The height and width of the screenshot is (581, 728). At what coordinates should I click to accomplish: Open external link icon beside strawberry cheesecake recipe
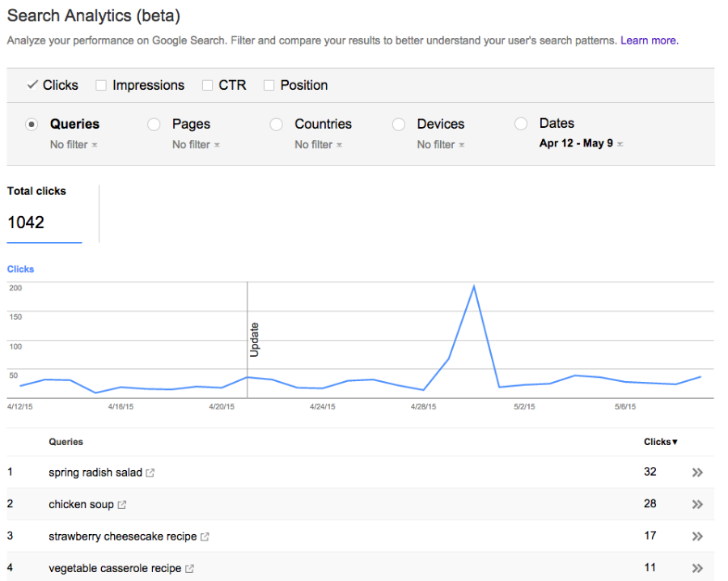point(205,536)
